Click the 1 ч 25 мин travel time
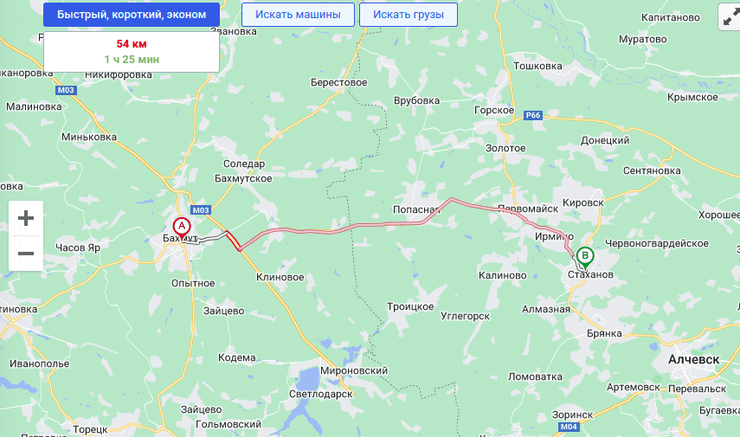Viewport: 740px width, 437px height. (x=132, y=59)
